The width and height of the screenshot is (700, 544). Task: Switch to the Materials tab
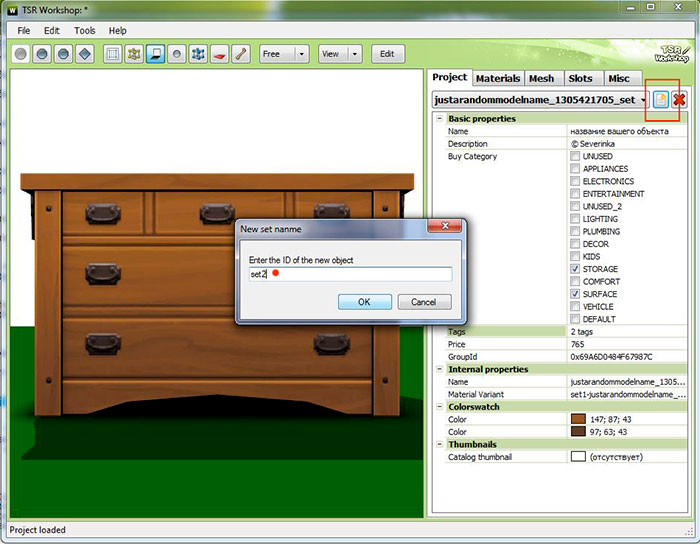click(498, 78)
